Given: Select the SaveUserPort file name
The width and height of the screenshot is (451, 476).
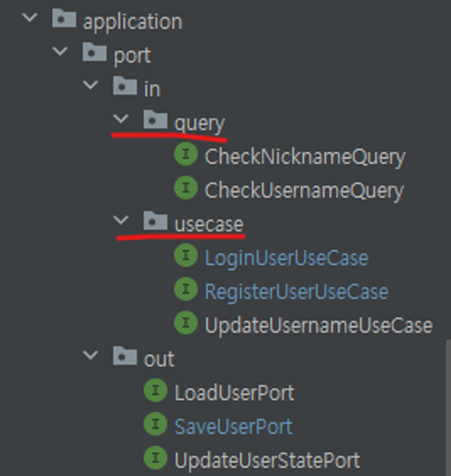Looking at the screenshot, I should coord(233,427).
